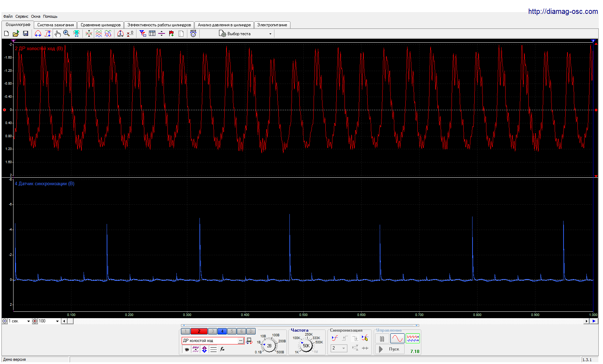Select the horizontal measurement tool (red arc)
603x364 pixels.
(38, 33)
